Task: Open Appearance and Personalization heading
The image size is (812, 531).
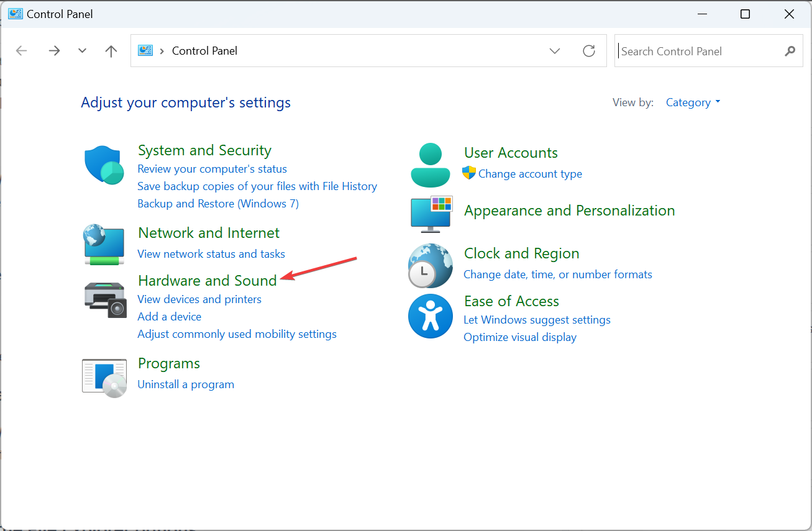Action: pos(569,211)
